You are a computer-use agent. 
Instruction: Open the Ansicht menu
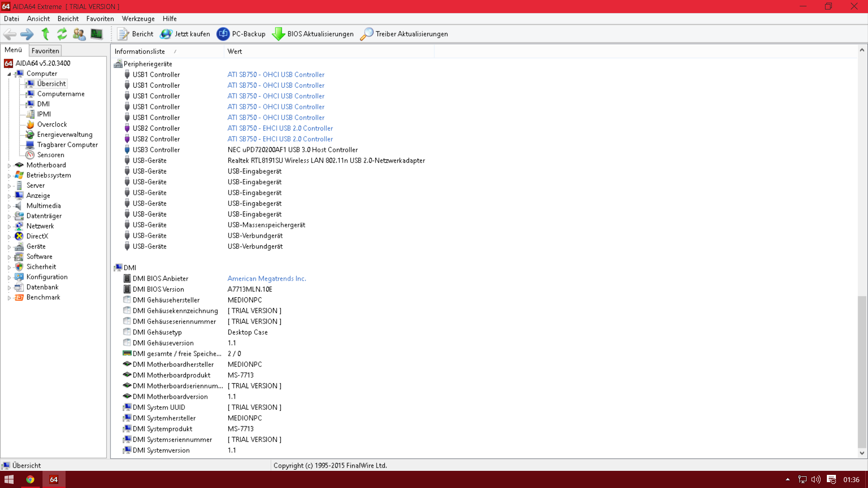[x=38, y=19]
